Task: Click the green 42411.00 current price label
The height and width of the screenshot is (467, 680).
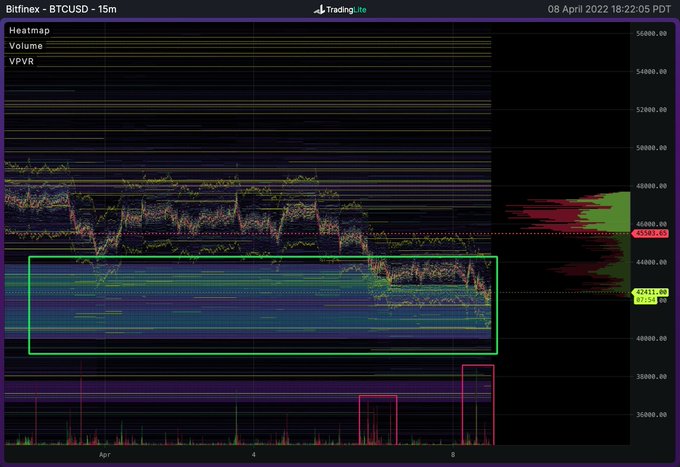Action: [650, 292]
